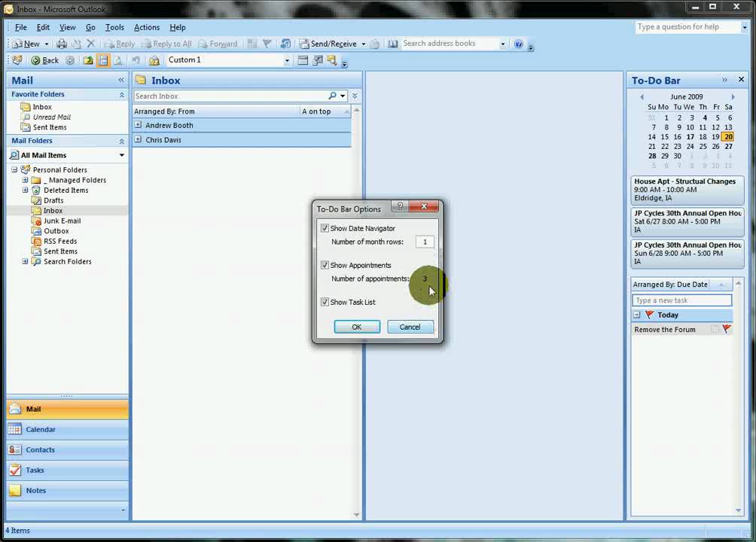The image size is (756, 542).
Task: Open the Address Book icon
Action: click(393, 44)
